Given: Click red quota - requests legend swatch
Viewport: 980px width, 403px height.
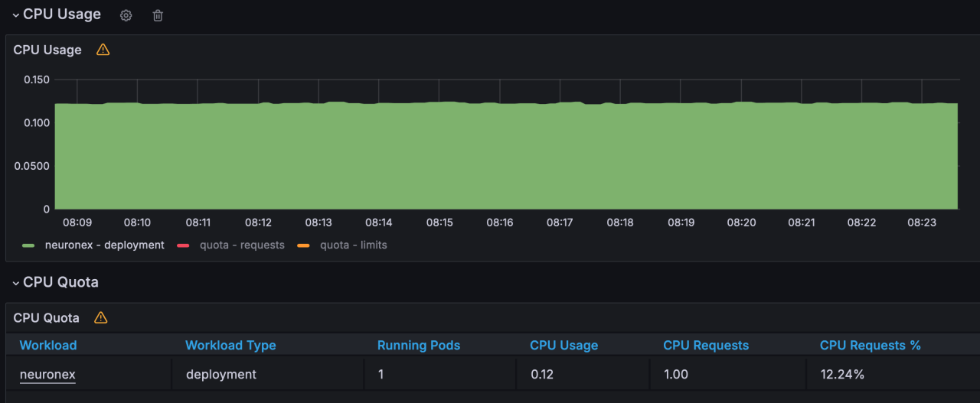Looking at the screenshot, I should point(183,245).
